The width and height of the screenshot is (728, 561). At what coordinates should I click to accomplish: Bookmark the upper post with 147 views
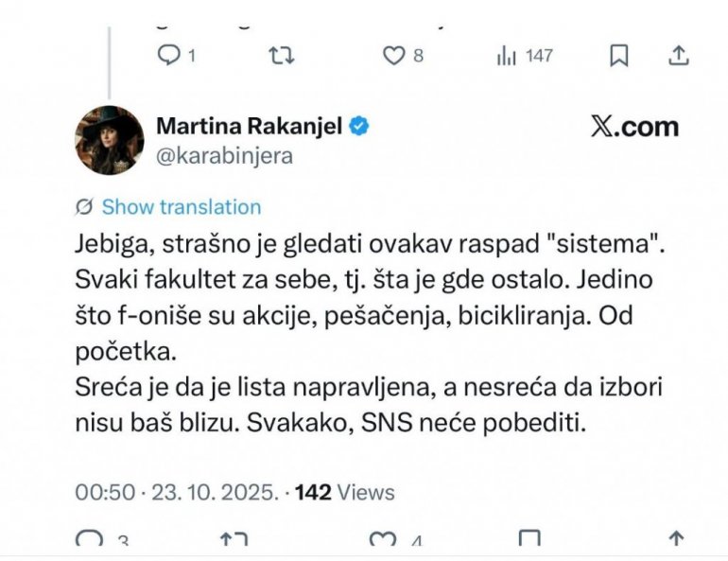[x=618, y=57]
